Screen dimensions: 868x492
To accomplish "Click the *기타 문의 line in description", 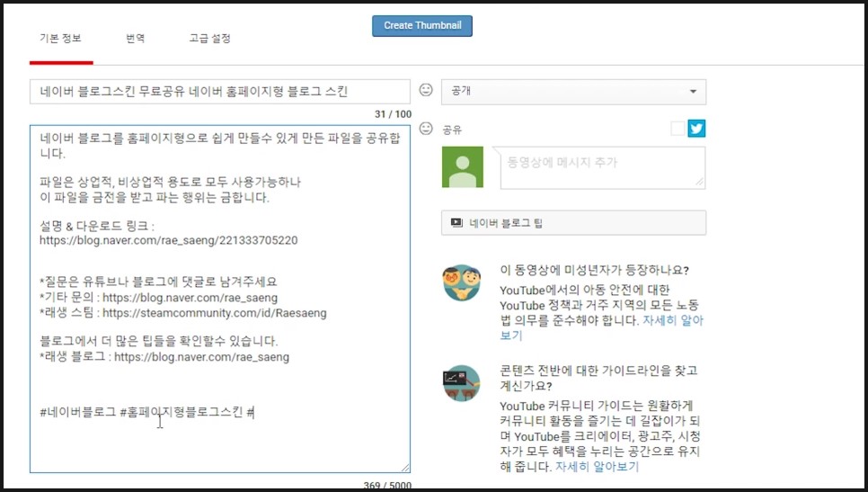I will click(x=158, y=298).
